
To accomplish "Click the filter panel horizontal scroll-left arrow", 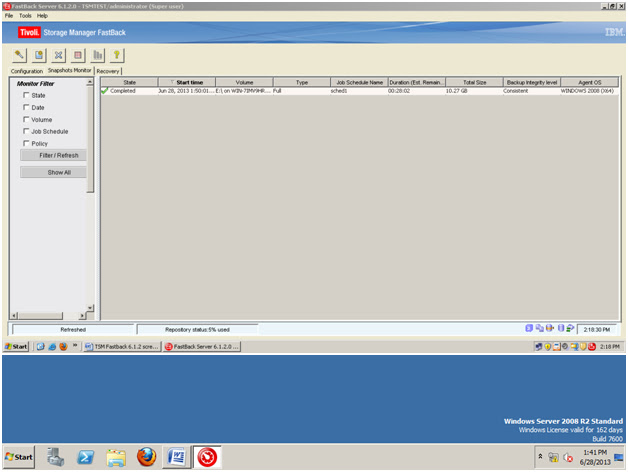I will [14, 316].
